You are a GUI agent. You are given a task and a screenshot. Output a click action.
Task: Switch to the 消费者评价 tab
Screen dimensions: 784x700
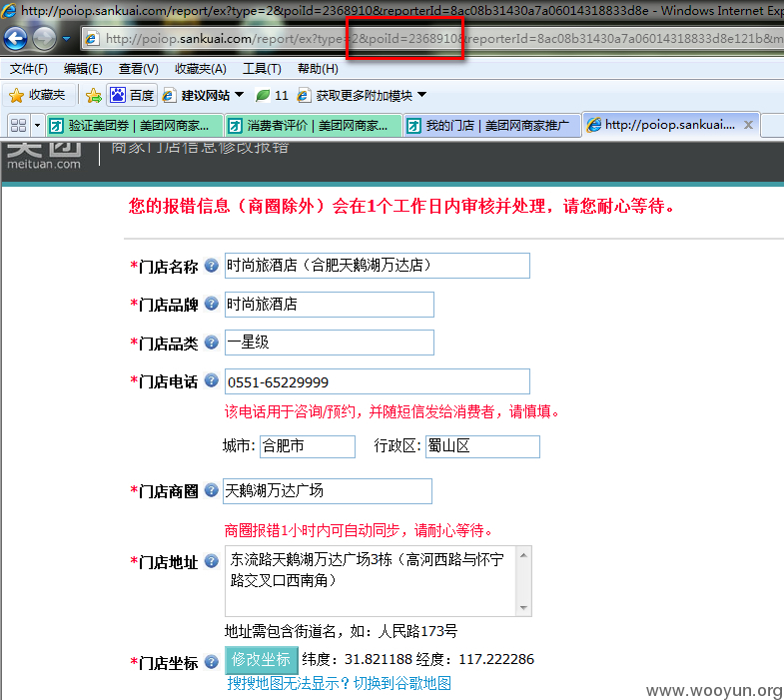314,125
